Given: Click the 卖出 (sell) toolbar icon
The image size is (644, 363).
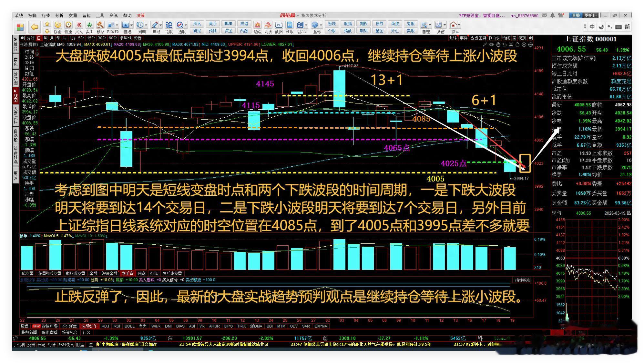Looking at the screenshot, I should [89, 25].
